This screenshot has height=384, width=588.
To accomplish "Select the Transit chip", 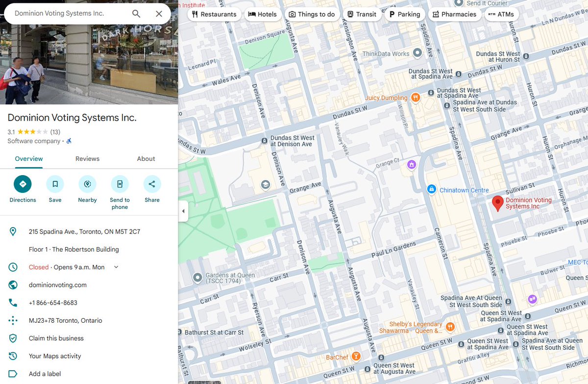I will 362,14.
